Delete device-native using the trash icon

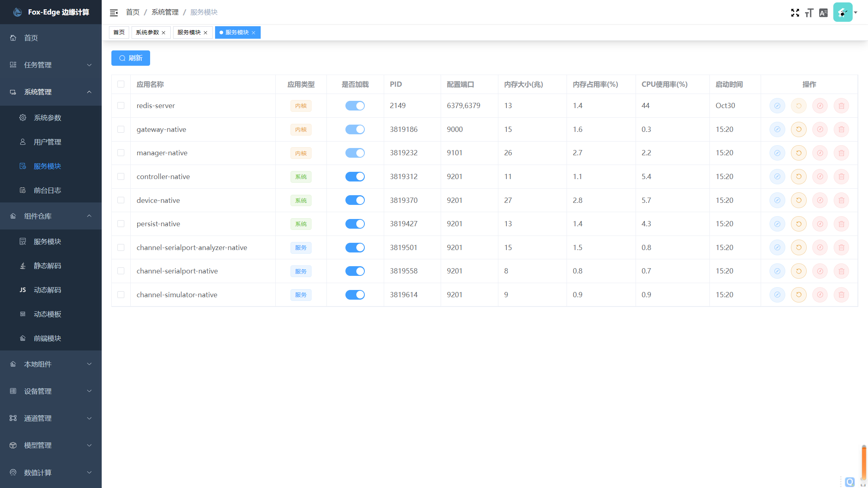click(841, 200)
